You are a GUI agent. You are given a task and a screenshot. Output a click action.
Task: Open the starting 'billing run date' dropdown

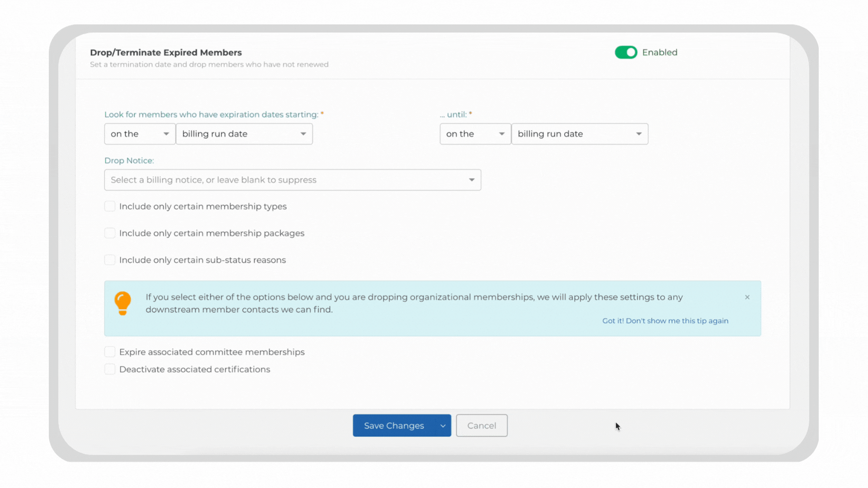click(x=244, y=134)
